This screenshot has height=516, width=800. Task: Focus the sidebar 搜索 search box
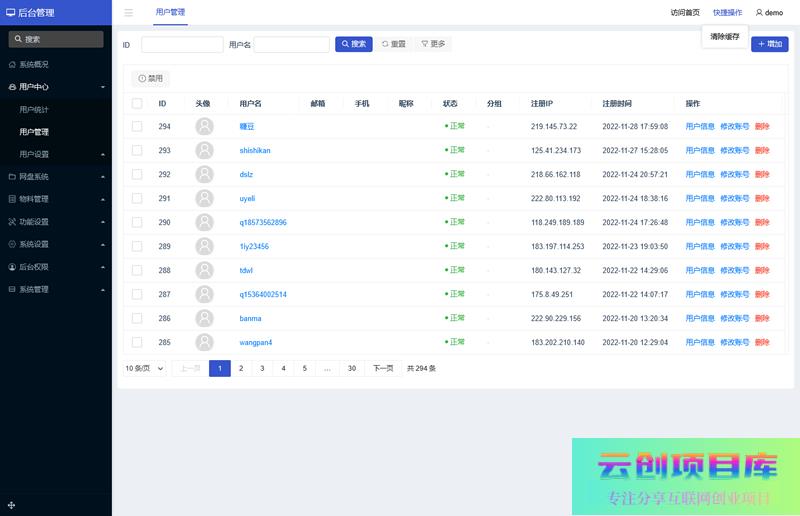click(x=56, y=39)
